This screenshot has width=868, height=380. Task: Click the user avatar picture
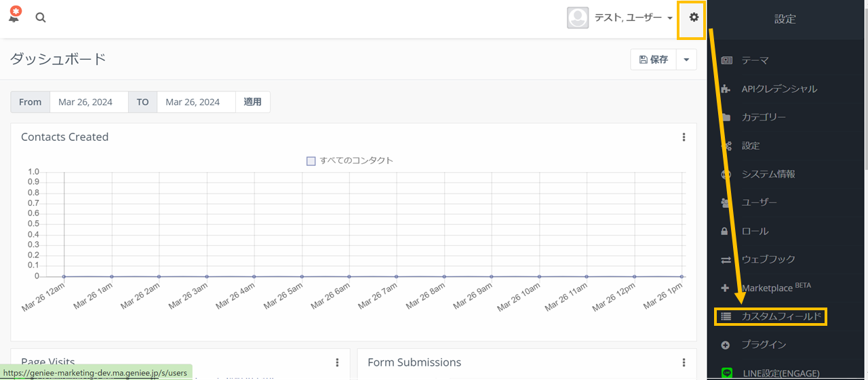click(578, 18)
